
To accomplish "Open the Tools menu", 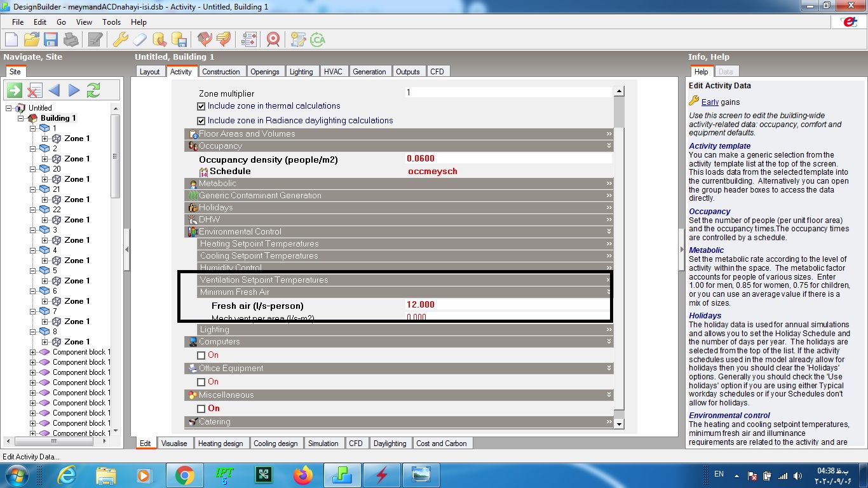I will 111,22.
